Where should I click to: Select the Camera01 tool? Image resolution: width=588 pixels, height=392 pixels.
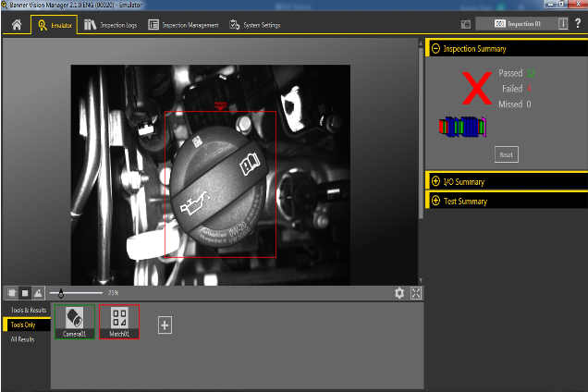coord(75,322)
